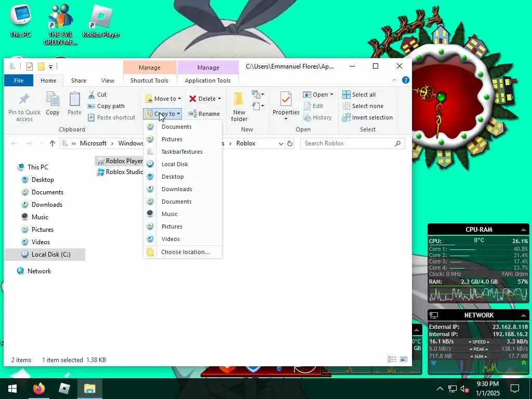Click the Properties checkmark icon

286,99
